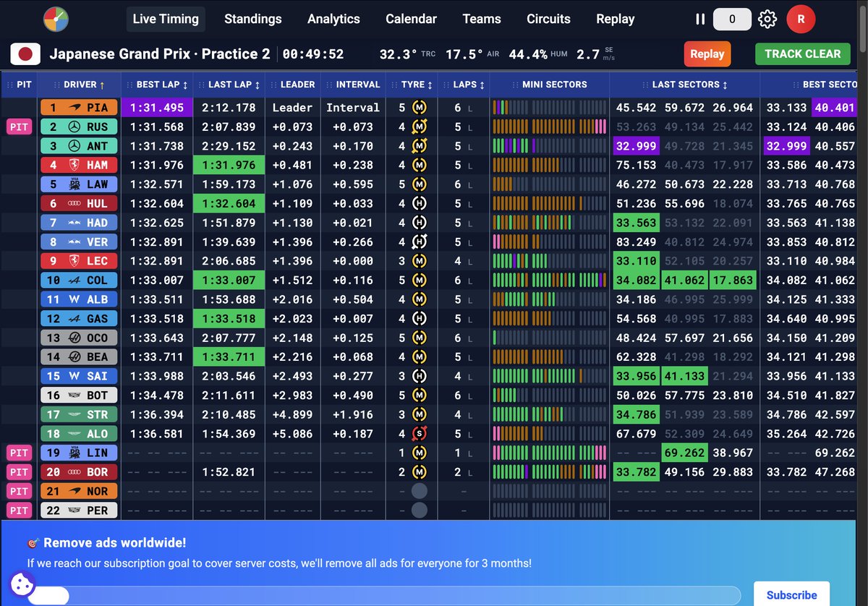Click LAW's Racing Bulls team logo
The image size is (868, 606).
(73, 184)
